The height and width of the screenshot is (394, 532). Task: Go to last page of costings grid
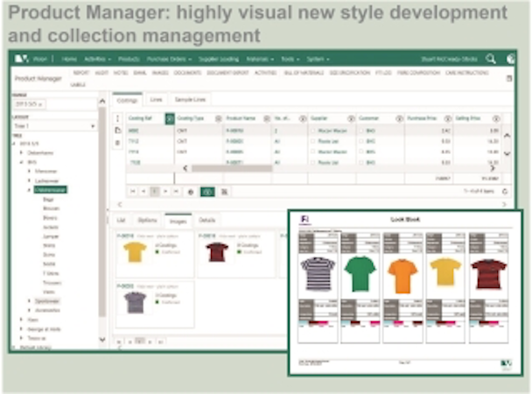(176, 192)
